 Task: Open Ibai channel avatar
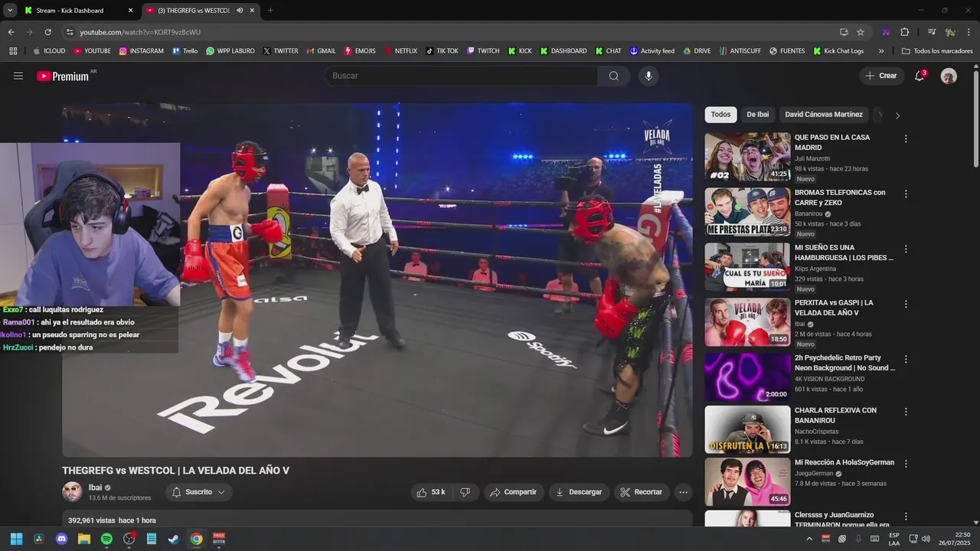tap(72, 491)
